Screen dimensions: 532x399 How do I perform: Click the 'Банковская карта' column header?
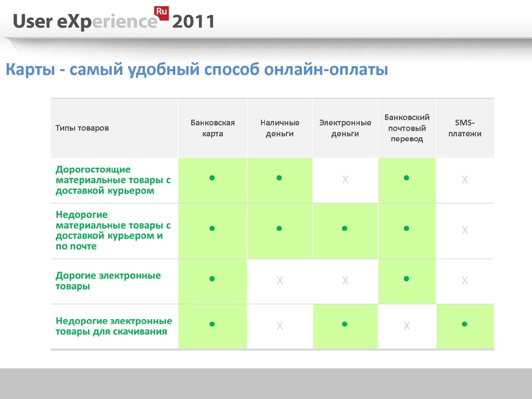coord(212,128)
